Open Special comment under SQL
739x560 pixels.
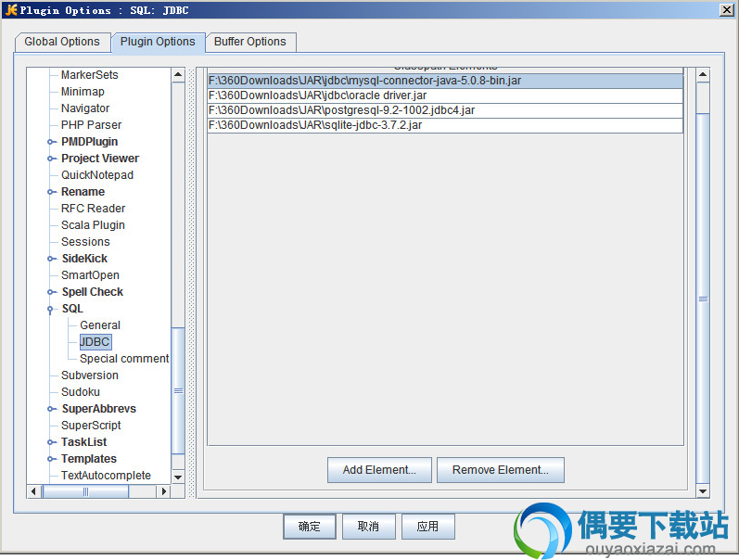pyautogui.click(x=124, y=359)
